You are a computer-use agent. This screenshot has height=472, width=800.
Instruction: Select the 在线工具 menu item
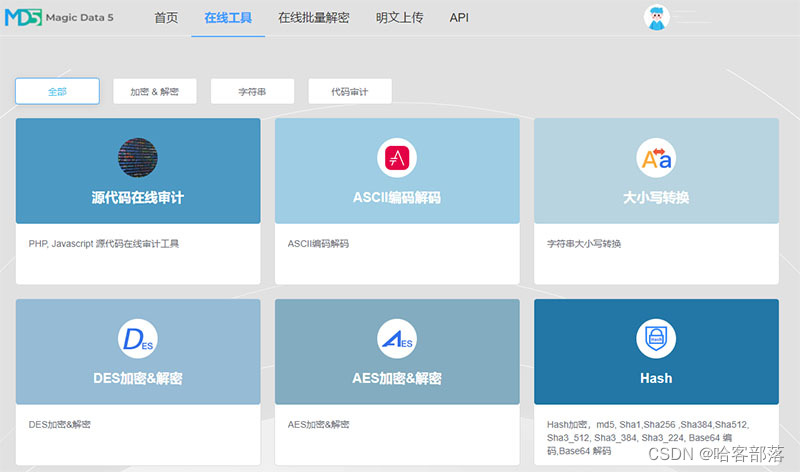coord(228,18)
